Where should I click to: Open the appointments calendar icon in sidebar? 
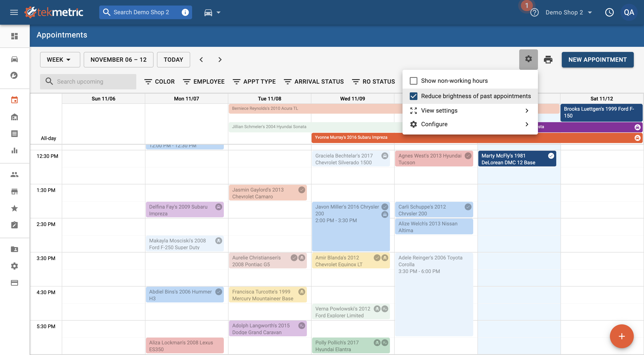tap(14, 100)
